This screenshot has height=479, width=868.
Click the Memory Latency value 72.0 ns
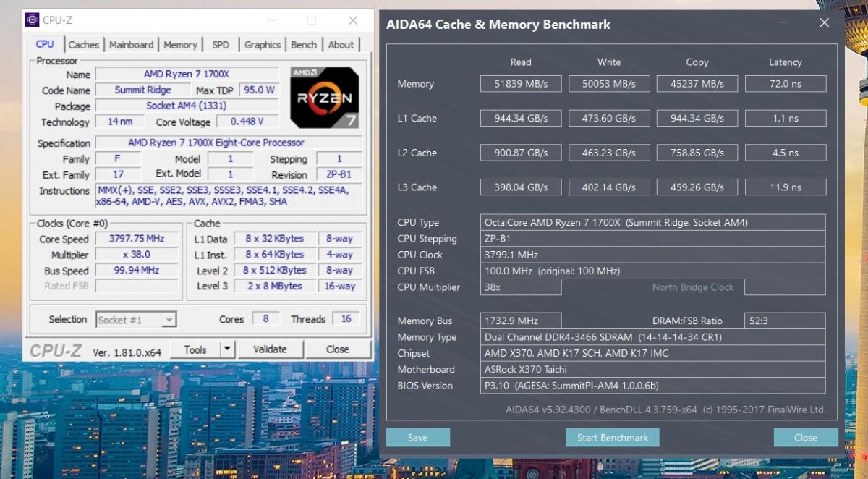pyautogui.click(x=786, y=84)
